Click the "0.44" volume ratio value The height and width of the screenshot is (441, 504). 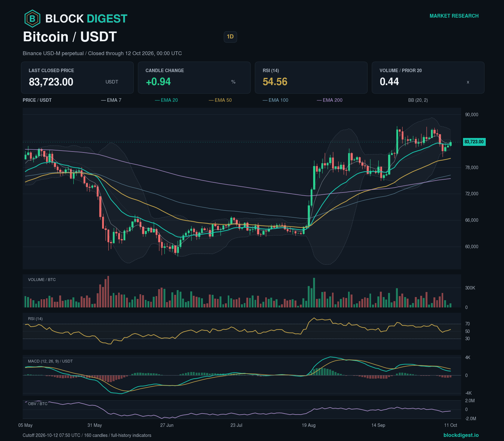point(389,82)
